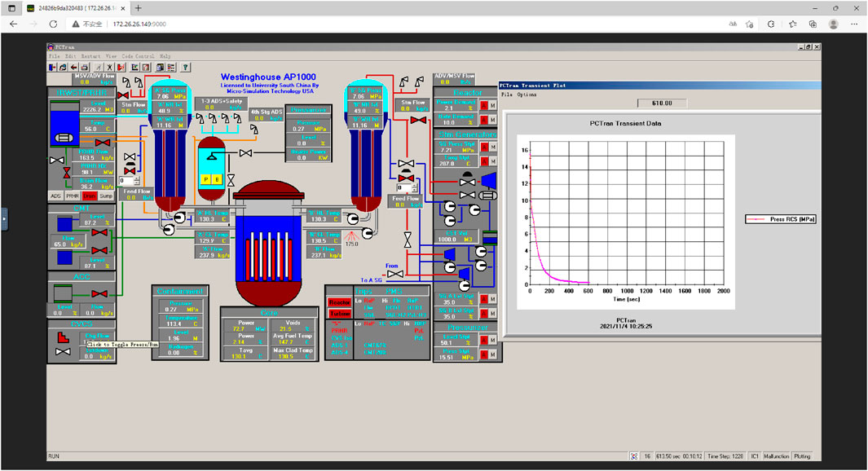
Task: Set SG Press Stpt to auto with A button
Action: (x=484, y=147)
